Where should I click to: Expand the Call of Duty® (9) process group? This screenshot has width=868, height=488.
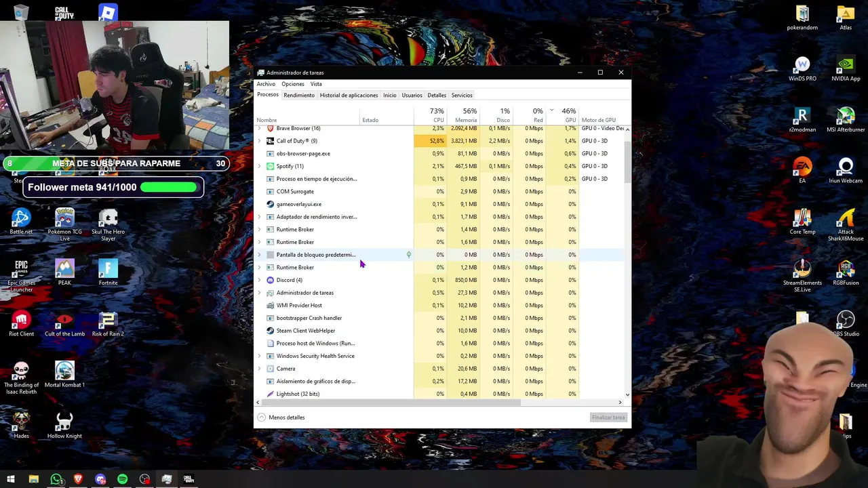259,141
